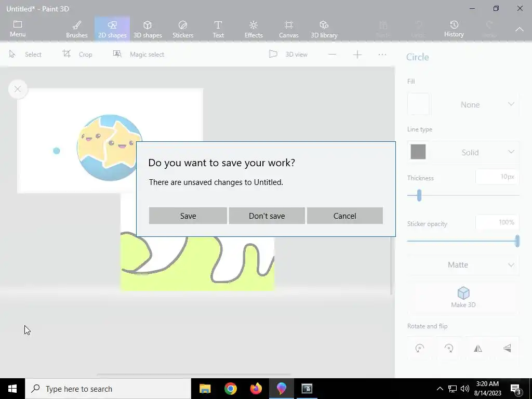Open the 3D shapes tab
532x399 pixels.
148,29
